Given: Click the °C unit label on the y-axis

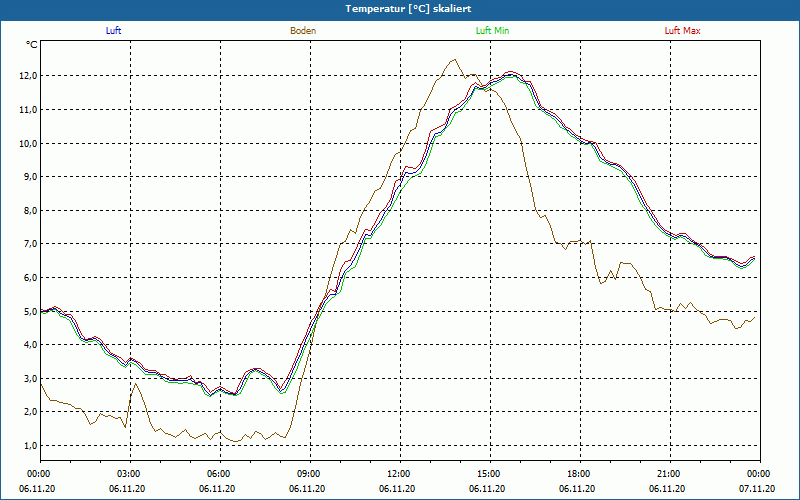Looking at the screenshot, I should point(32,45).
